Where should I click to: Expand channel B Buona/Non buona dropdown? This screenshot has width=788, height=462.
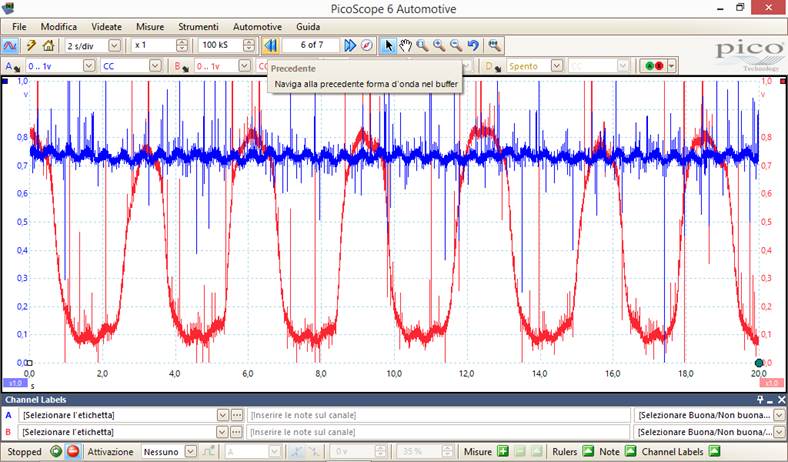click(x=779, y=432)
